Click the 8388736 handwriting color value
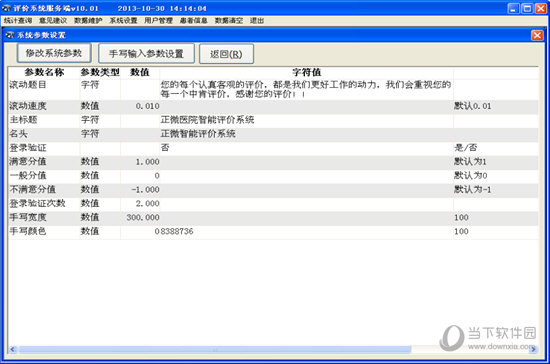The width and height of the screenshot is (550, 364). click(x=177, y=231)
